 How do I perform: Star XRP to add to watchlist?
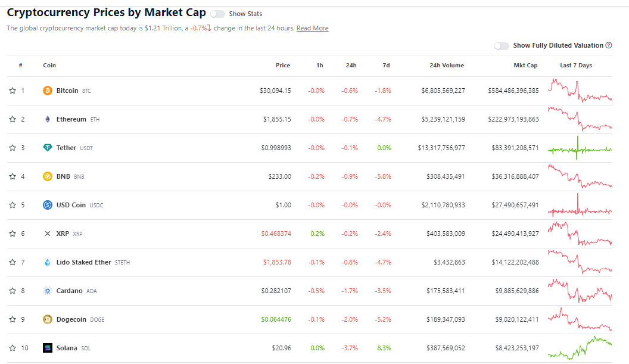pyautogui.click(x=12, y=234)
